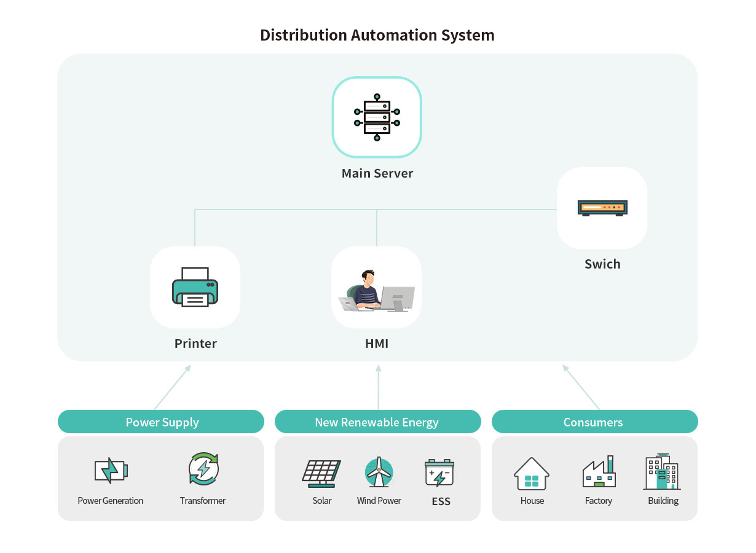Click the arrow above Consumers header
Screen dimensions: 756x553
581,387
